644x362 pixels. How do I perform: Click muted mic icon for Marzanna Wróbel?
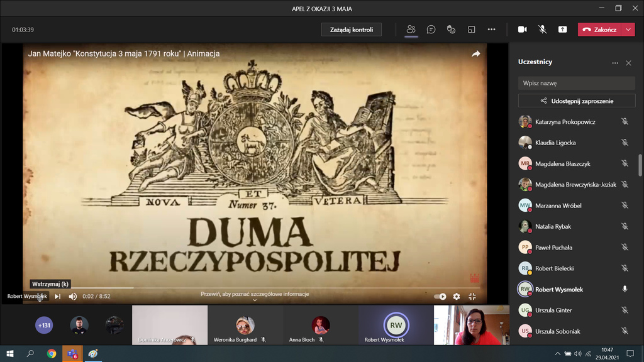(625, 206)
